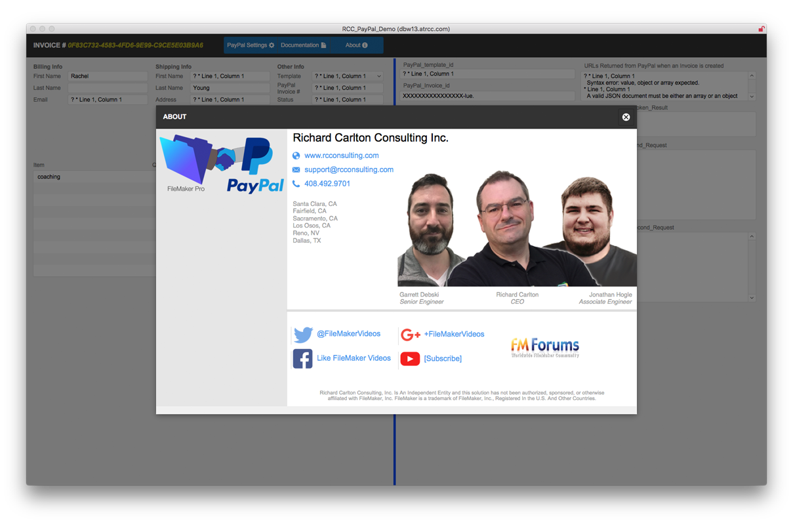Click the red lock icon in title bar
This screenshot has height=532, width=793.
click(x=761, y=29)
